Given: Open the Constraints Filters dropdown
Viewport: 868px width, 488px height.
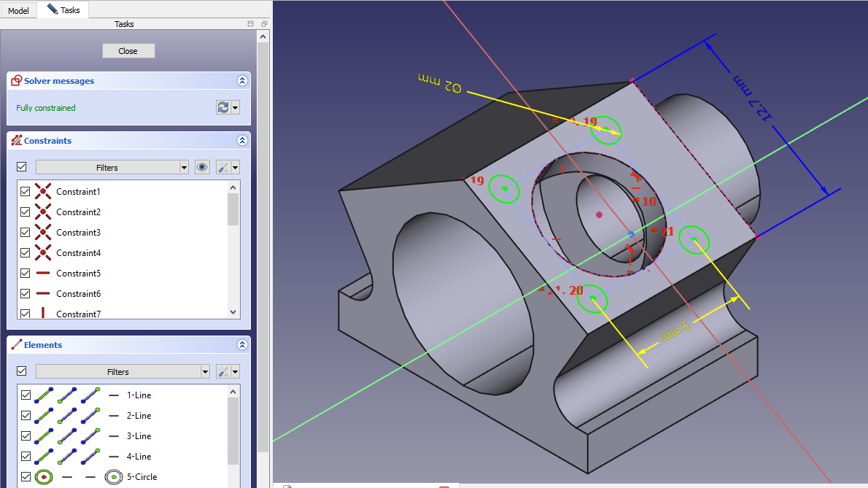Looking at the screenshot, I should [184, 168].
